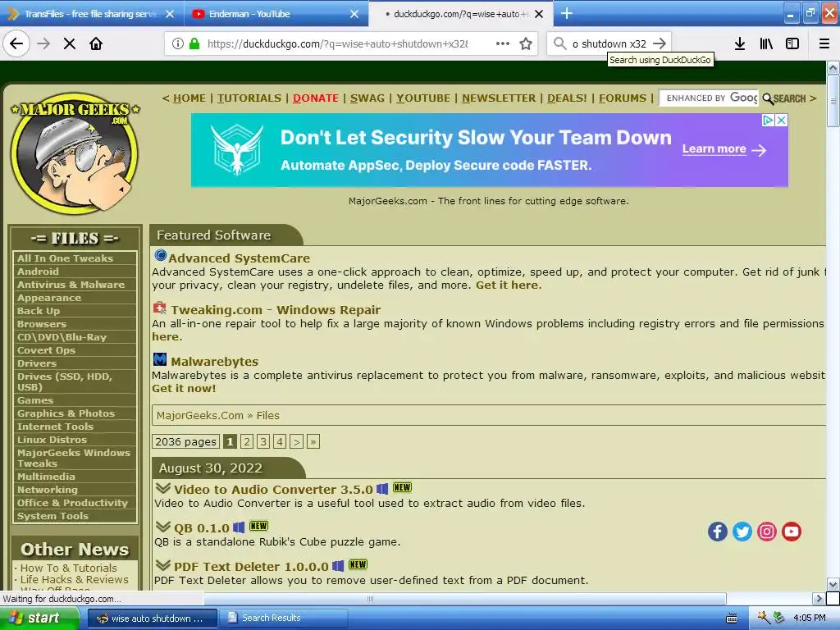This screenshot has width=840, height=630.
Task: Select the wise auto shutdown taskbar item
Action: tap(152, 619)
